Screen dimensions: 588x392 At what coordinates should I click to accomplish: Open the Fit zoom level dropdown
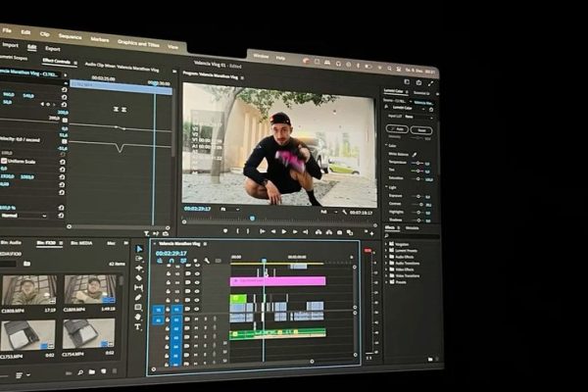230,210
